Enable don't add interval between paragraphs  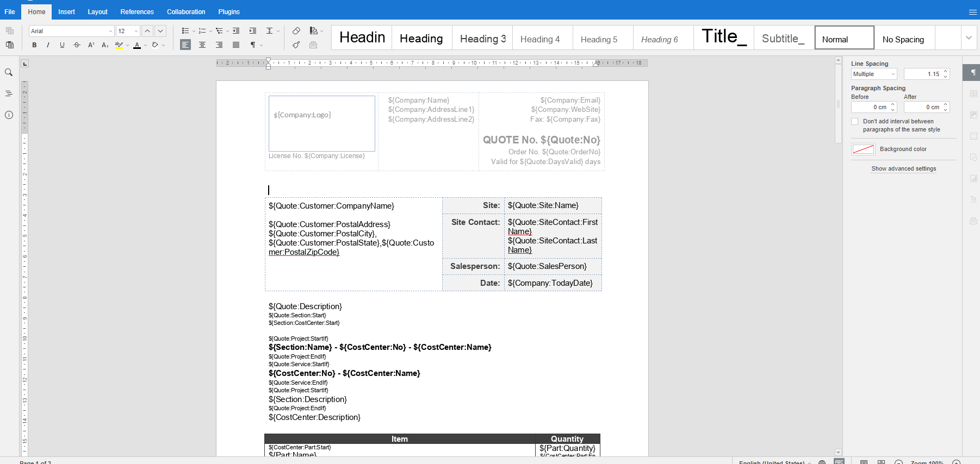tap(855, 122)
